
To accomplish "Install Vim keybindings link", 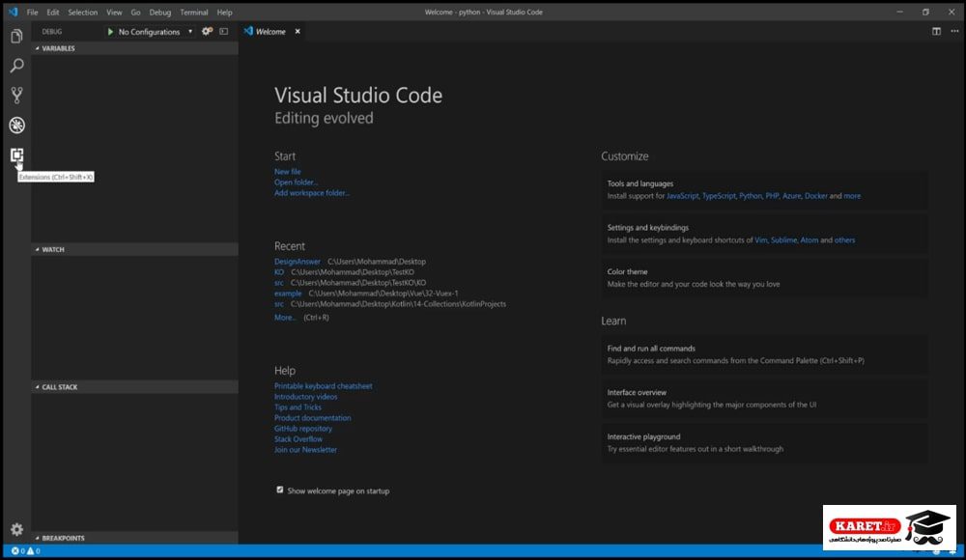I will 761,240.
